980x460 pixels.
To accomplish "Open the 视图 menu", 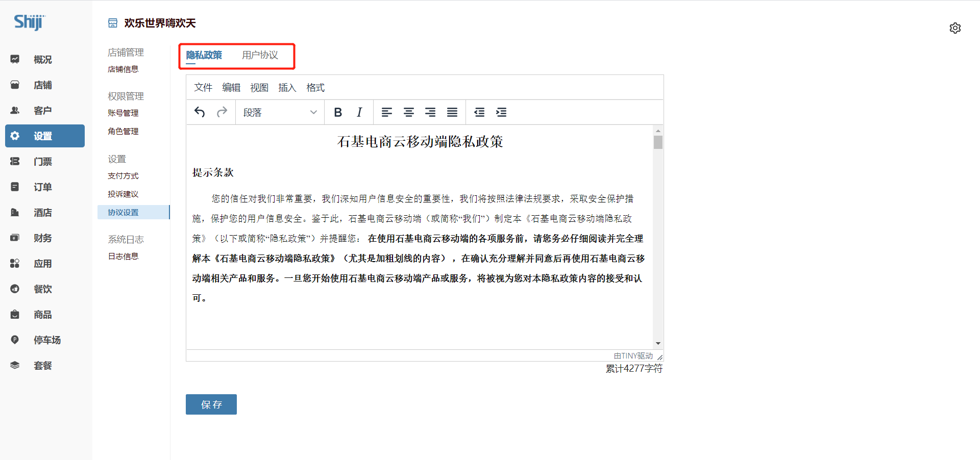I will (x=259, y=88).
